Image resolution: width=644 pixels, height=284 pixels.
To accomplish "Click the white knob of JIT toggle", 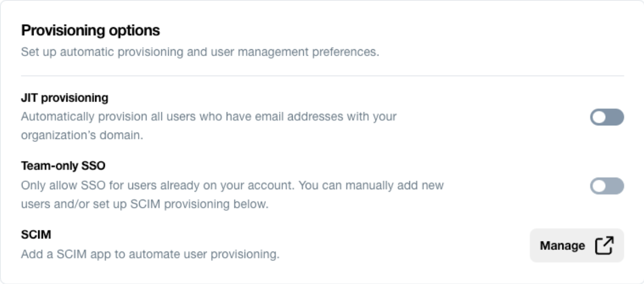I will pyautogui.click(x=599, y=117).
